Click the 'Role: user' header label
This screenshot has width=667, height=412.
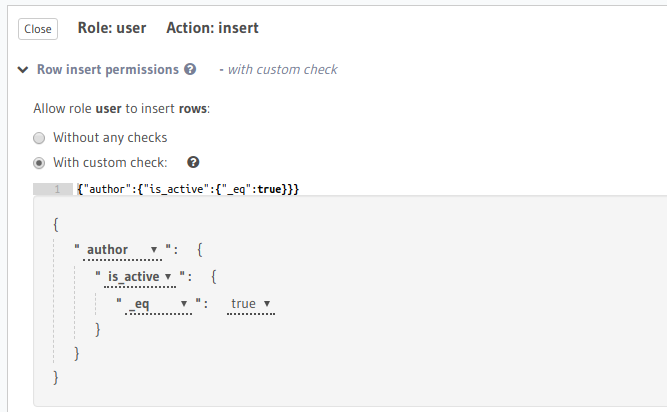click(x=112, y=28)
